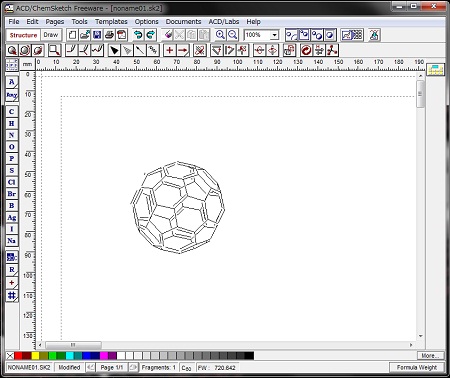Screen dimensions: 450x378
Task: Open the ACD/Labs menu
Action: [224, 22]
